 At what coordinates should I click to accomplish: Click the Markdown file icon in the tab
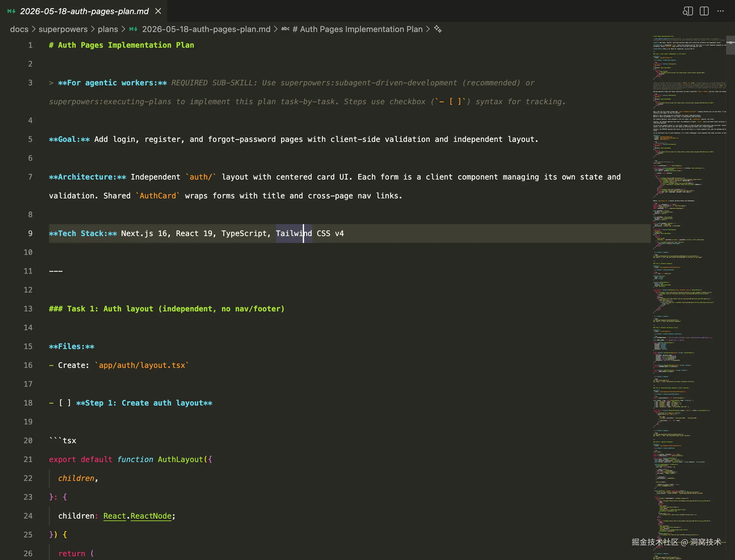pyautogui.click(x=11, y=11)
